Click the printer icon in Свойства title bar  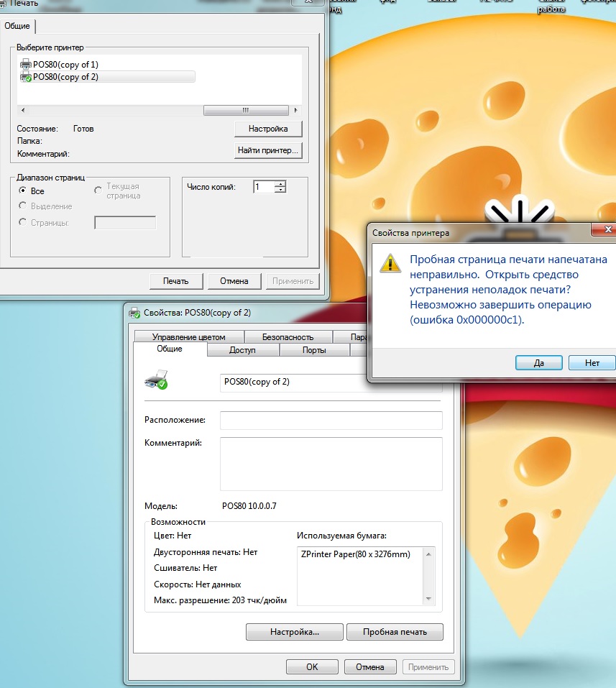(x=134, y=313)
